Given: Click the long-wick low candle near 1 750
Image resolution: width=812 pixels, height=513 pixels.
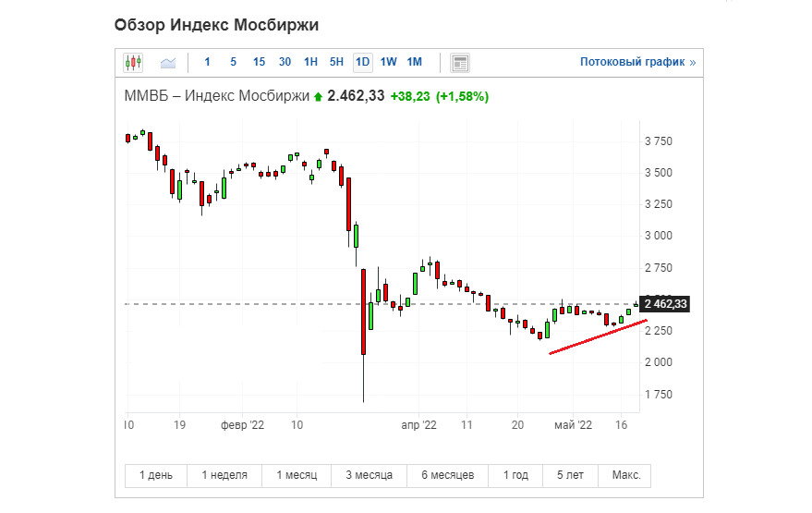Looking at the screenshot, I should [x=364, y=335].
